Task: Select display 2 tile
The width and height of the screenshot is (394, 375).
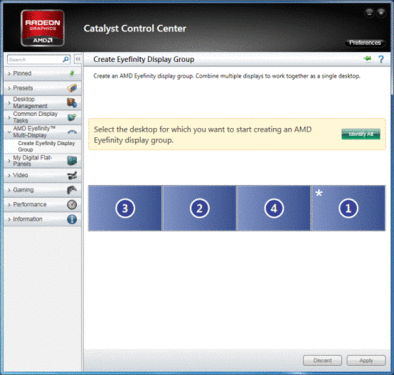Action: coord(199,208)
